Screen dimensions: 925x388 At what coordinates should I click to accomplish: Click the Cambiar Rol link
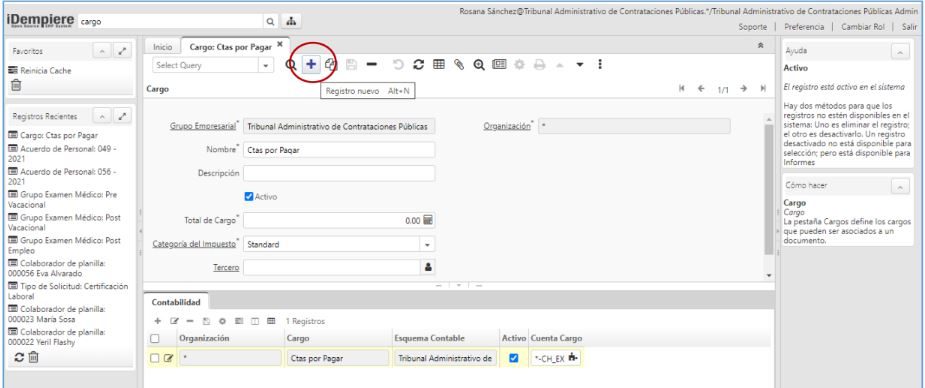pos(863,27)
